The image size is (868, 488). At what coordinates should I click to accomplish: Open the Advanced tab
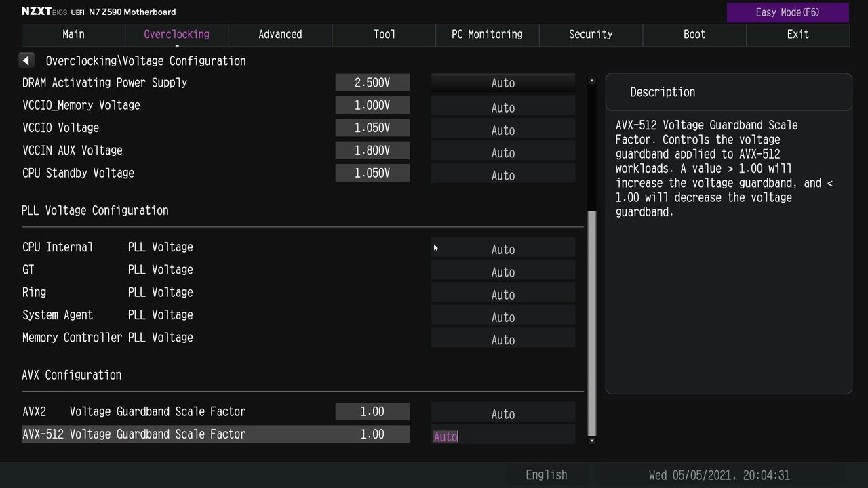(x=280, y=35)
